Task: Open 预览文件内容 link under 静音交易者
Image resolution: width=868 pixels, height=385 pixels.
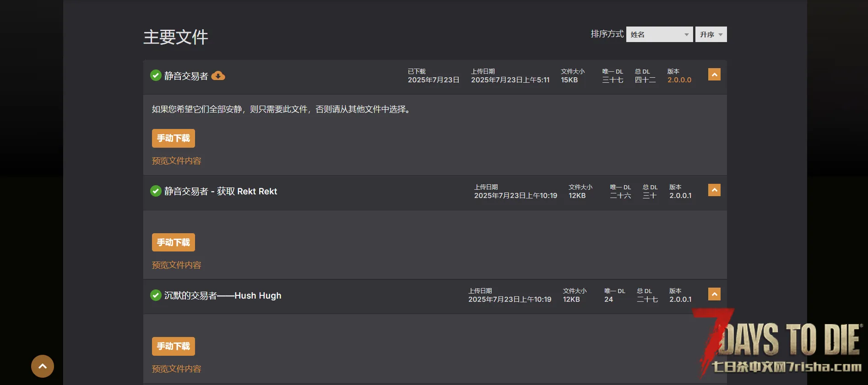Action: point(177,161)
